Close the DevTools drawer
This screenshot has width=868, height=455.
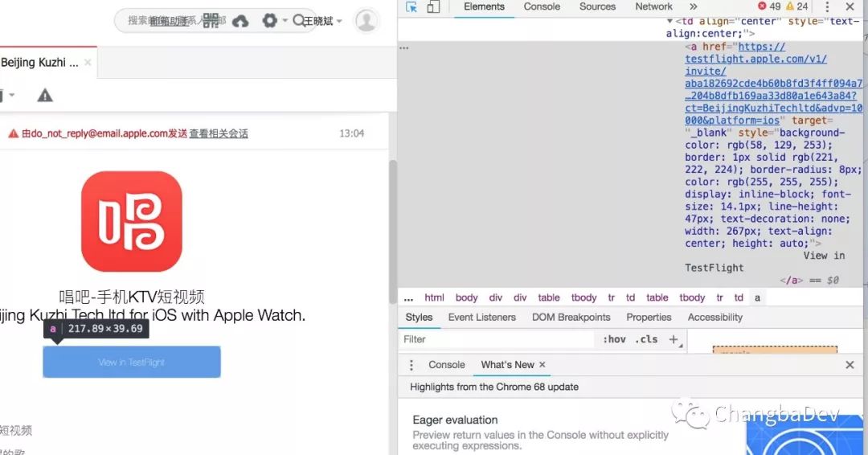(x=850, y=365)
